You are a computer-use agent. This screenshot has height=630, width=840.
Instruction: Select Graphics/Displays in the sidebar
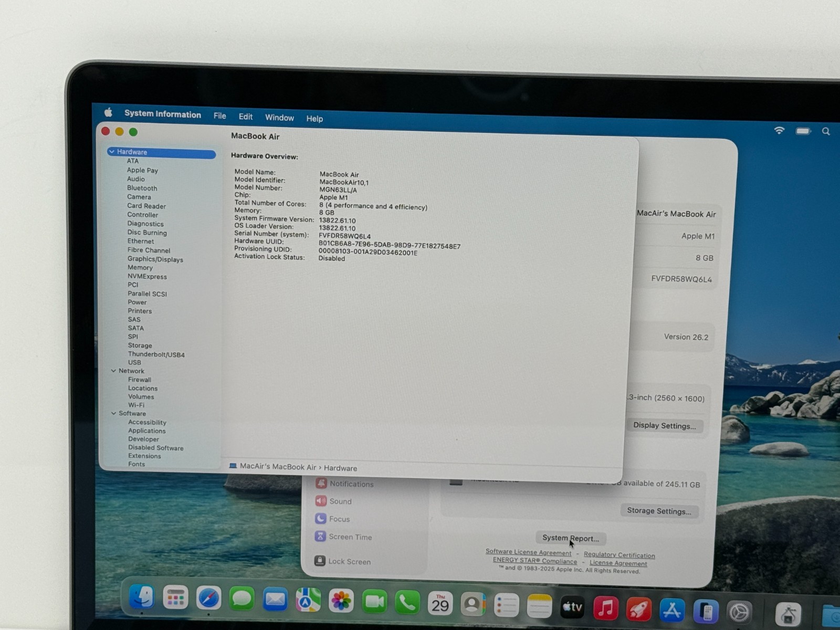pos(155,259)
